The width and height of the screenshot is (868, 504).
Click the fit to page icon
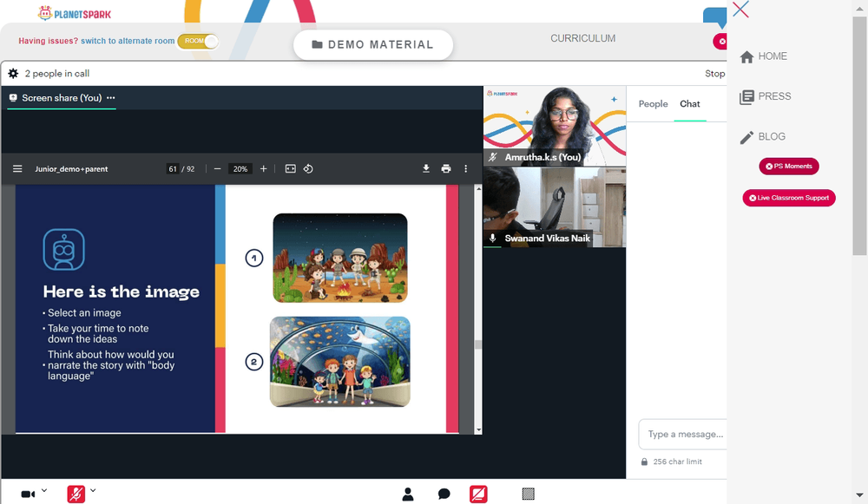click(x=290, y=169)
